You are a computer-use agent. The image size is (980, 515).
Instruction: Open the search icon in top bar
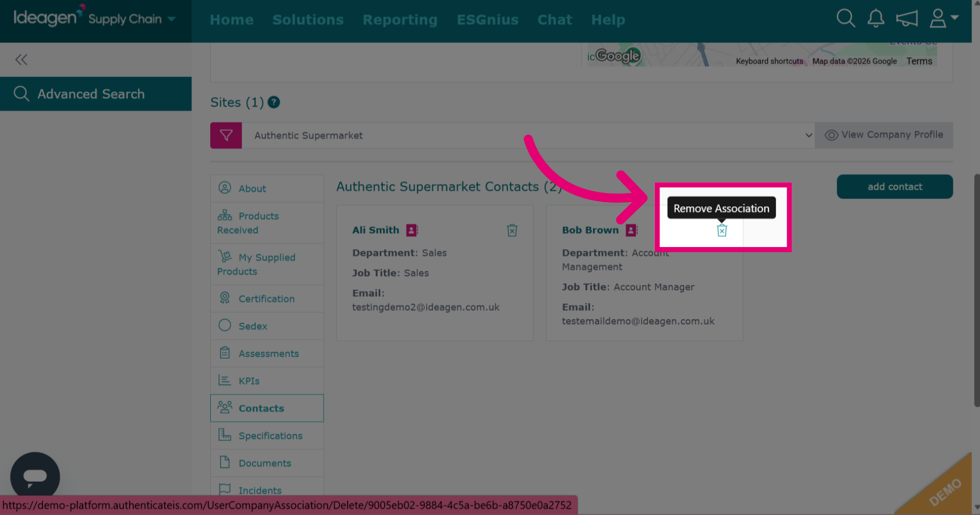tap(846, 18)
